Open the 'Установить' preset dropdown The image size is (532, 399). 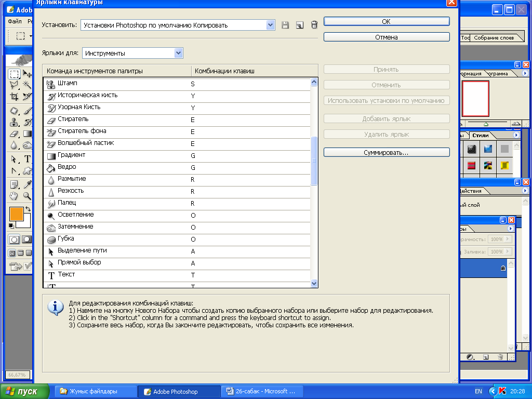pos(270,25)
